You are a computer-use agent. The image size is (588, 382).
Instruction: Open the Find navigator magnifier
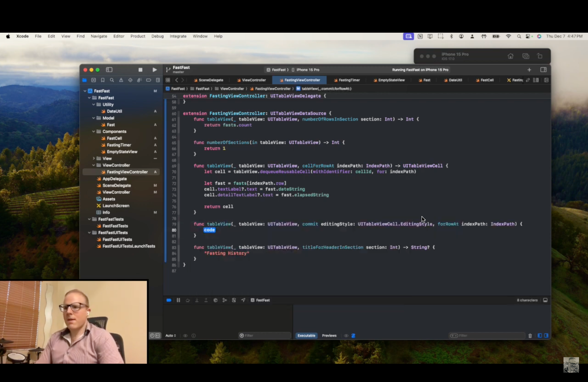coord(112,80)
